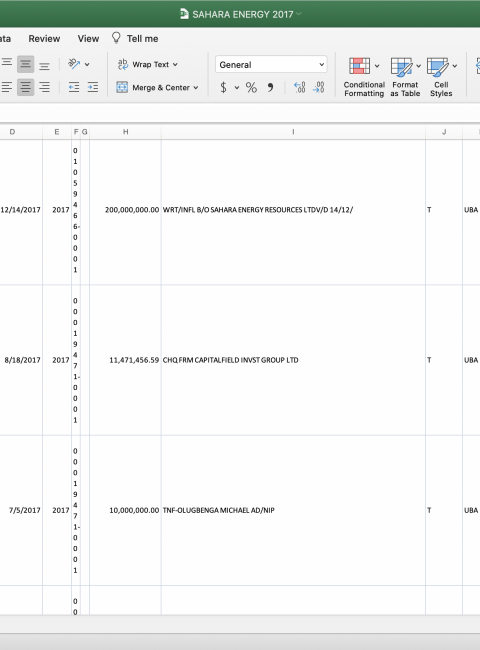Select cell with amount 10,000,000.00
This screenshot has height=650, width=480.
click(126, 510)
